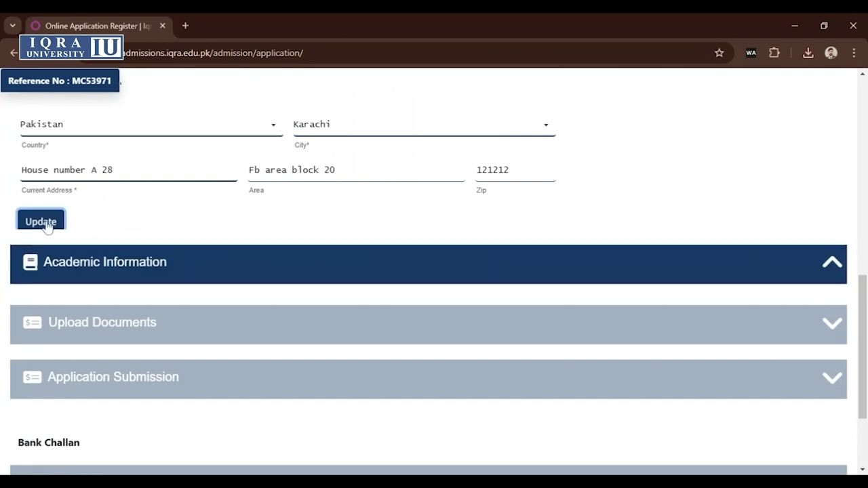
Task: Click the Update button
Action: point(41,221)
